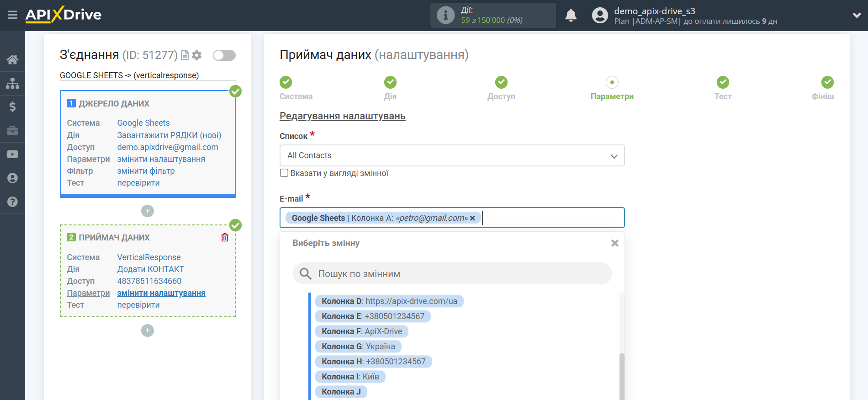Check Вказати у вигляді змінної

pos(284,173)
